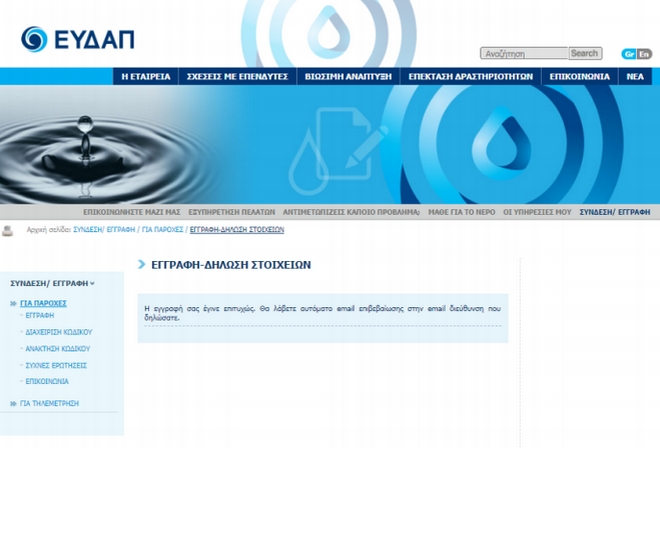Screen dimensions: 660x559
Task: Switch language to Greek (Gr)
Action: pos(629,54)
